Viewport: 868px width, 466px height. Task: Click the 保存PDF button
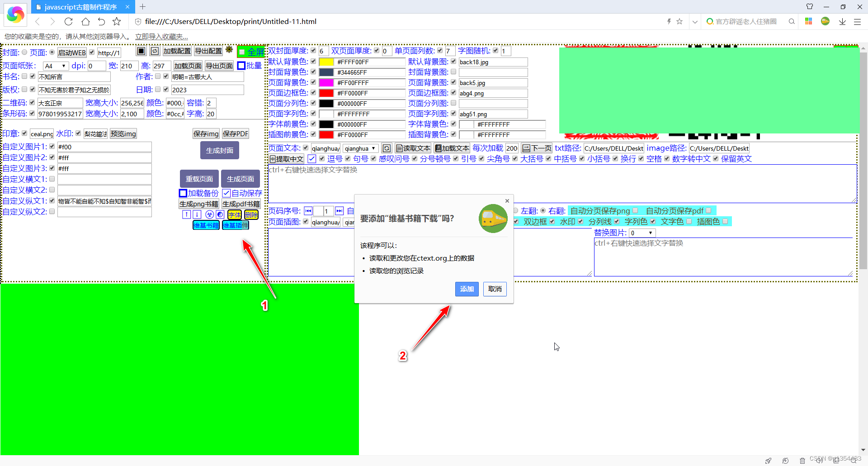point(236,134)
